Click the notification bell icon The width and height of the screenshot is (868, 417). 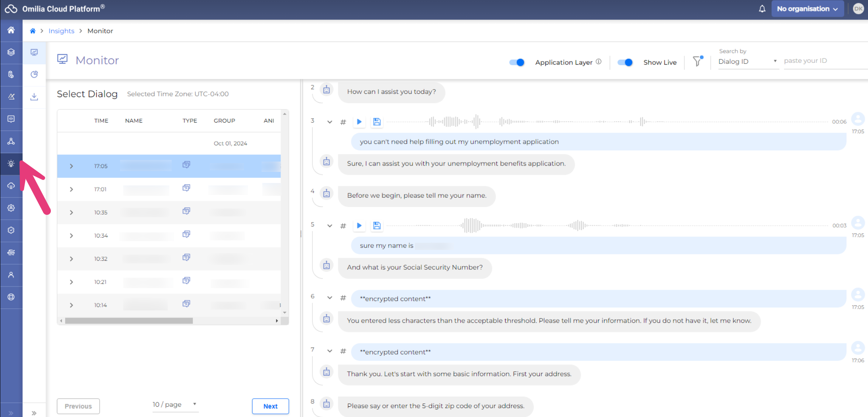point(762,9)
